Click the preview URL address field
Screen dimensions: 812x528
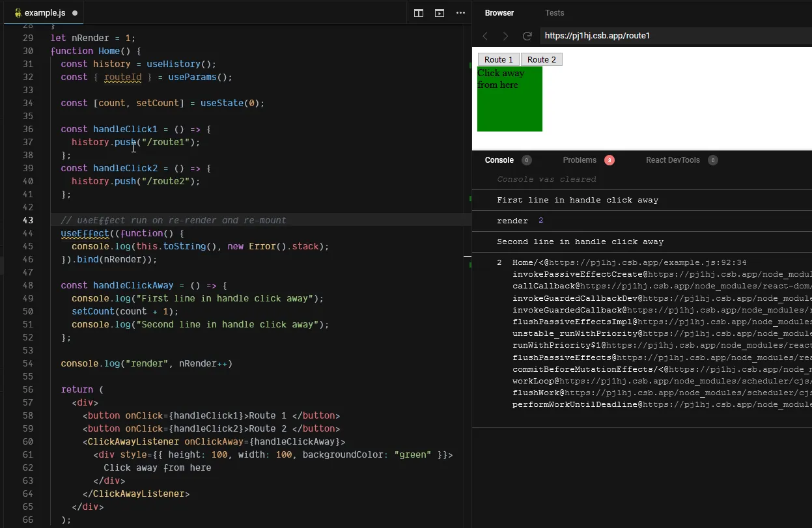675,36
